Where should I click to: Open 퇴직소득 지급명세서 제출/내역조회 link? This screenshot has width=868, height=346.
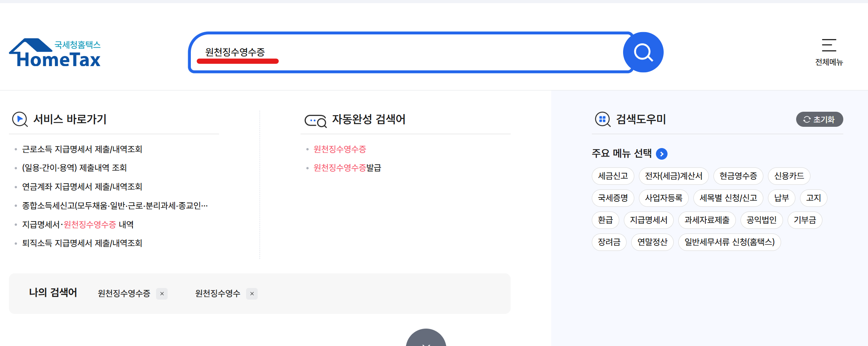click(82, 243)
